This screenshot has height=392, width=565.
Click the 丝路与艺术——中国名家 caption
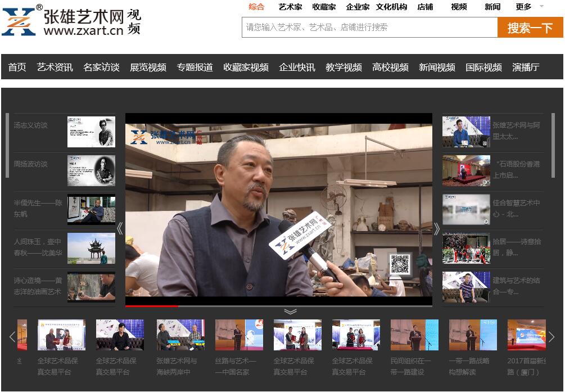[x=236, y=366]
